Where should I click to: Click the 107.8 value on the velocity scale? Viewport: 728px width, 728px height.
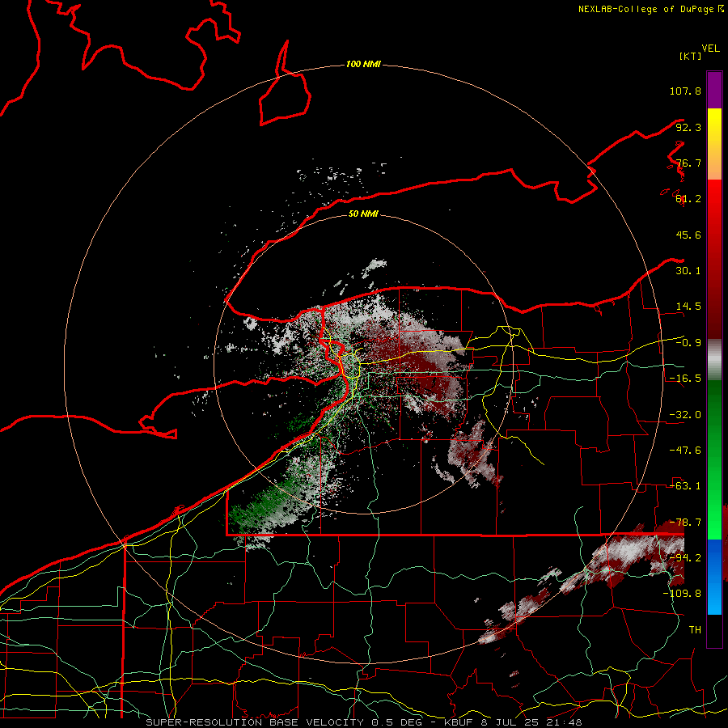[x=685, y=91]
